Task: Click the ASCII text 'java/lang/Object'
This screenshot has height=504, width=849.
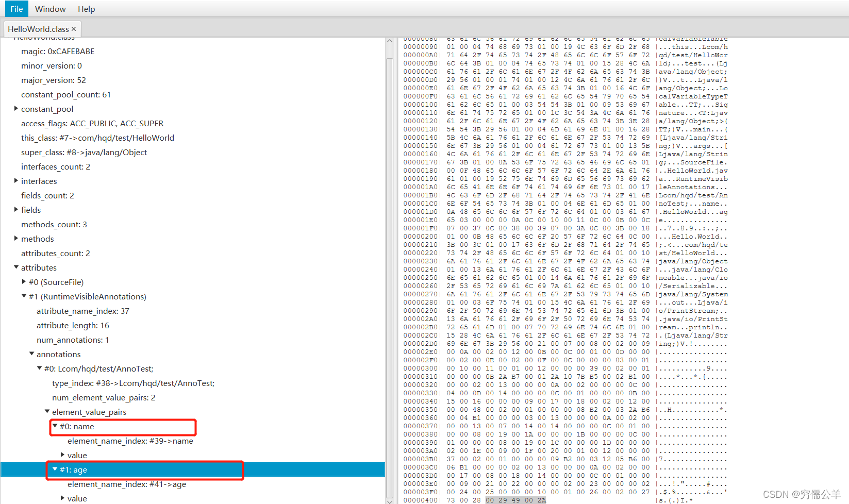Action: pos(693,261)
